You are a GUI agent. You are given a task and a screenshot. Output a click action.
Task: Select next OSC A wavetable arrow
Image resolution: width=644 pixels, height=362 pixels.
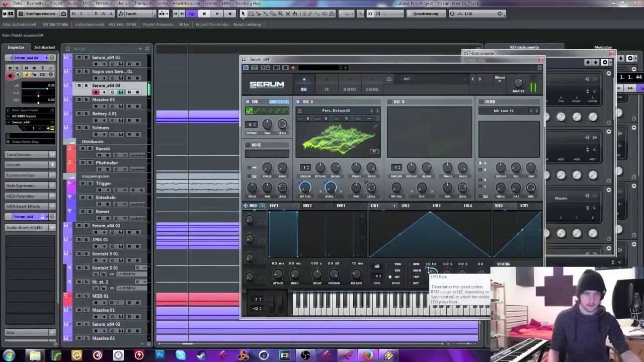pos(378,111)
